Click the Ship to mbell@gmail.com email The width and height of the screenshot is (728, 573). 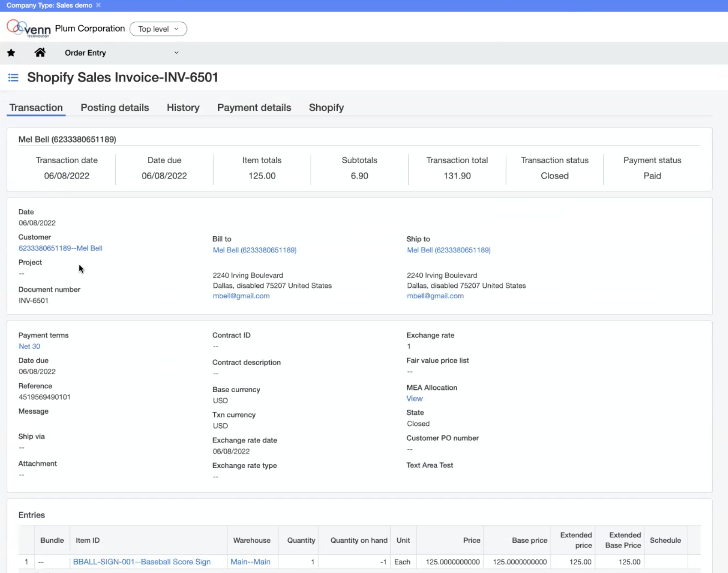click(435, 296)
